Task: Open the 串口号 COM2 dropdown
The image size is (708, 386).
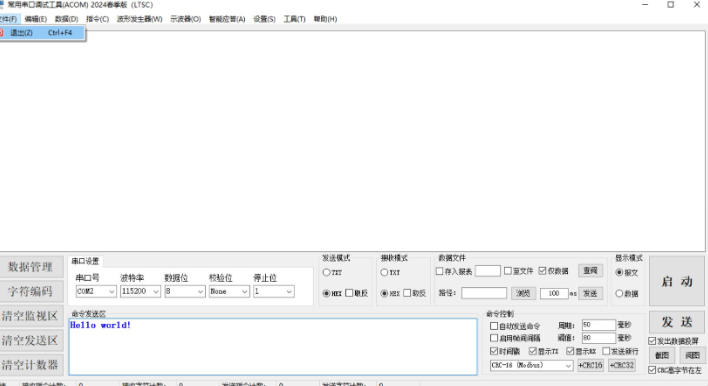Action: (96, 291)
